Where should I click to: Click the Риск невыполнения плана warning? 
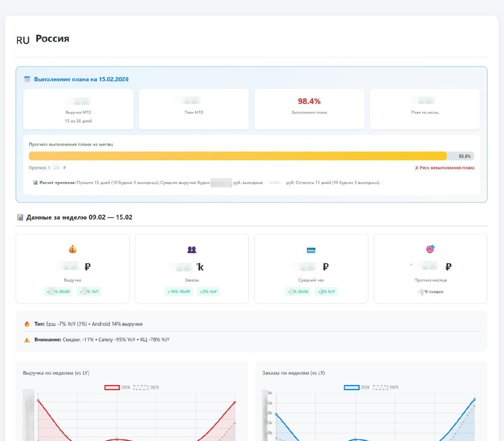click(x=445, y=168)
